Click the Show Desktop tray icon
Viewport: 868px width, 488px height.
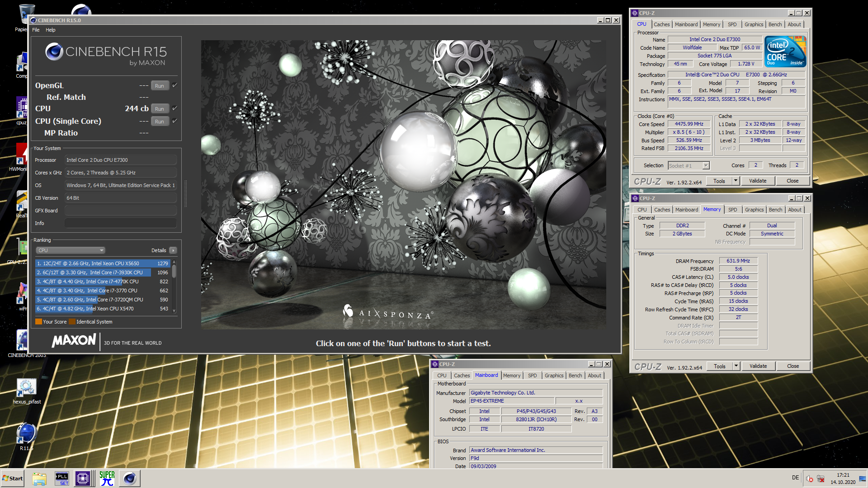[863, 478]
